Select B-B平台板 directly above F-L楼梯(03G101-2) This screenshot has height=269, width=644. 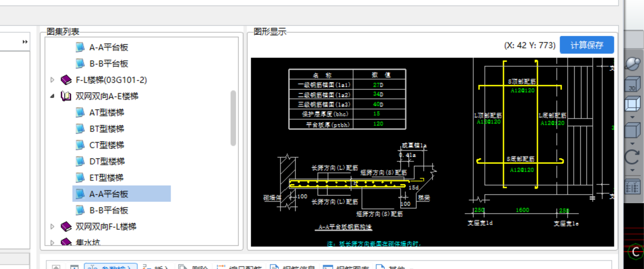[x=109, y=64]
